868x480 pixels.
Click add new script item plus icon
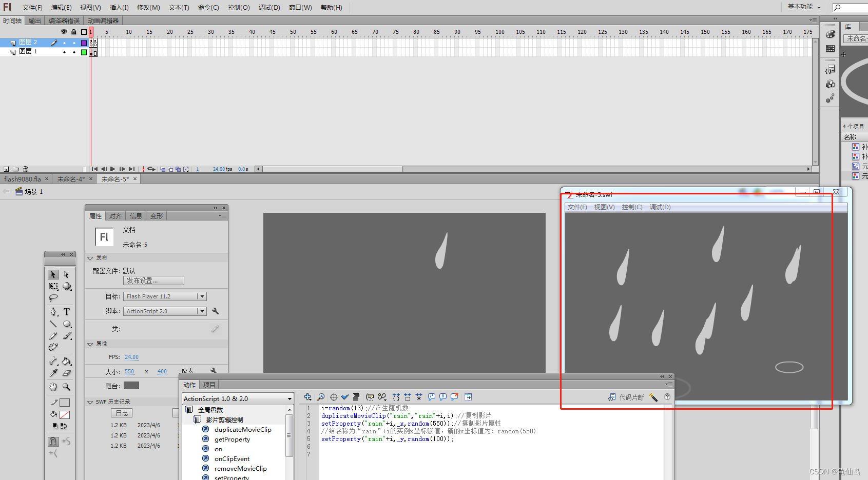(x=307, y=397)
